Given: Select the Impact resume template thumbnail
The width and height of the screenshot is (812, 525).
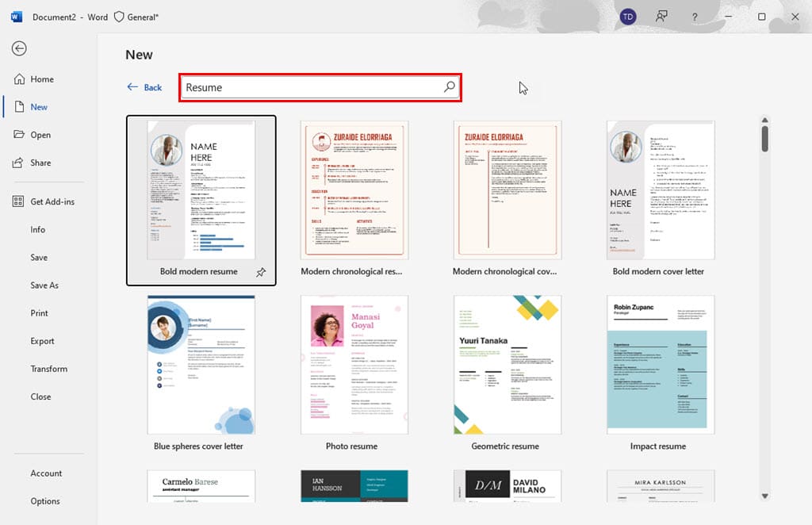Looking at the screenshot, I should click(661, 365).
